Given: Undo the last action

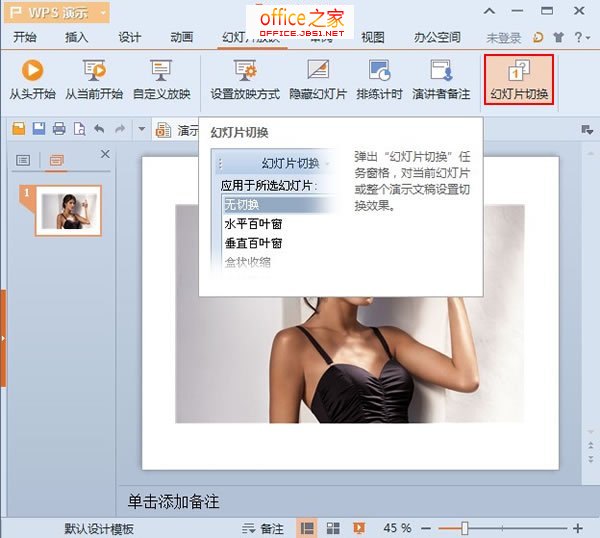Looking at the screenshot, I should (x=99, y=129).
